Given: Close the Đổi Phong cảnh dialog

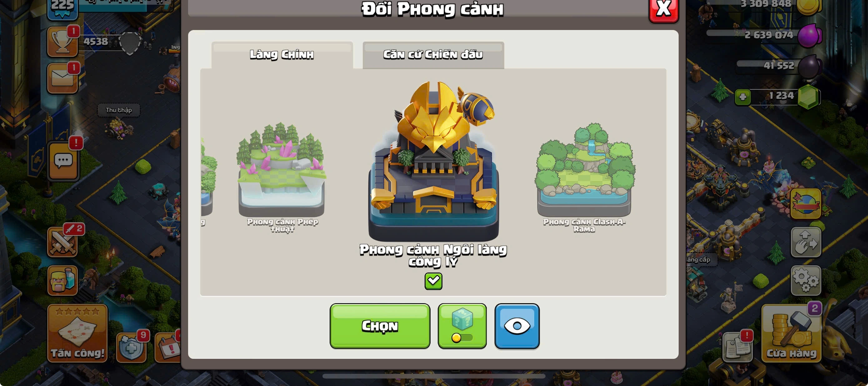Looking at the screenshot, I should (x=664, y=9).
